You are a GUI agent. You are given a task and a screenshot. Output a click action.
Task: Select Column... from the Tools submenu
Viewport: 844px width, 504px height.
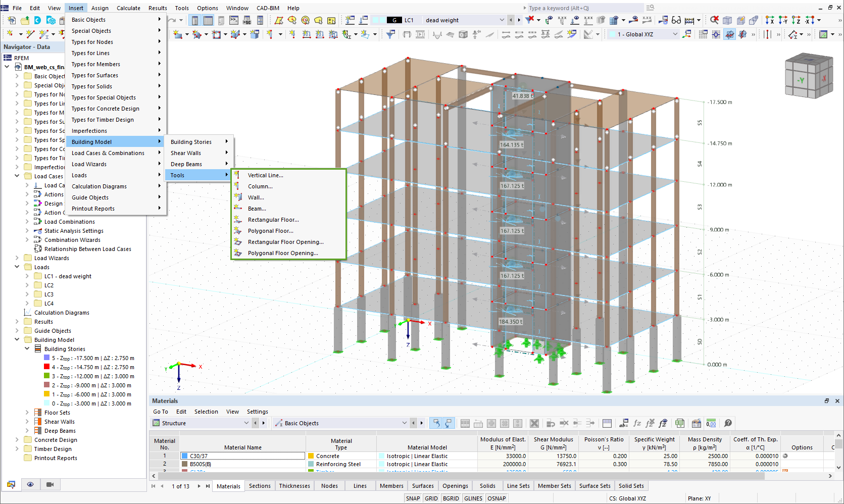click(x=261, y=186)
